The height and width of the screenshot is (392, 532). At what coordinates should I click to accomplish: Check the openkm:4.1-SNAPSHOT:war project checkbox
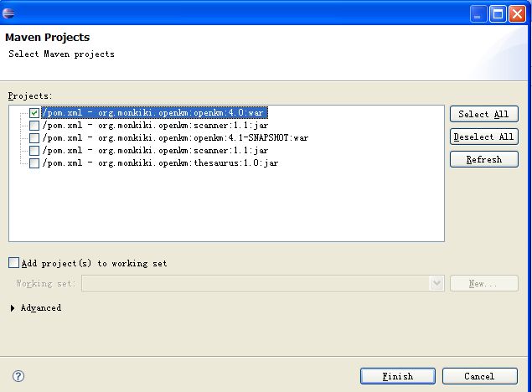point(34,138)
